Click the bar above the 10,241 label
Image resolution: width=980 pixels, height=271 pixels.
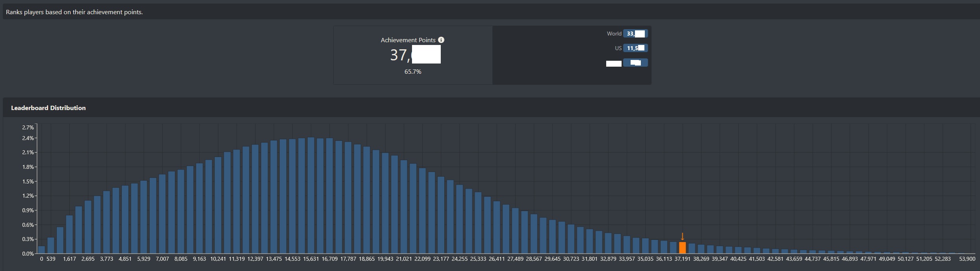tap(218, 205)
